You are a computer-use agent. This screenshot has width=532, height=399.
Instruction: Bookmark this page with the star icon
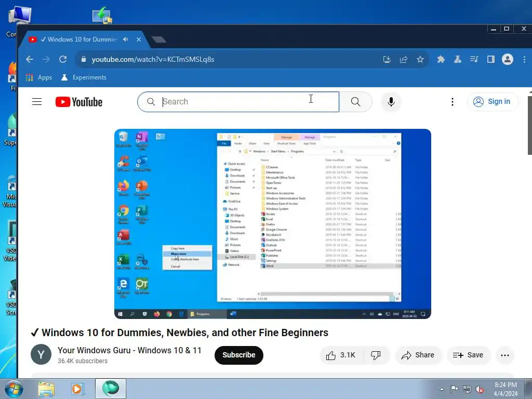pyautogui.click(x=420, y=60)
